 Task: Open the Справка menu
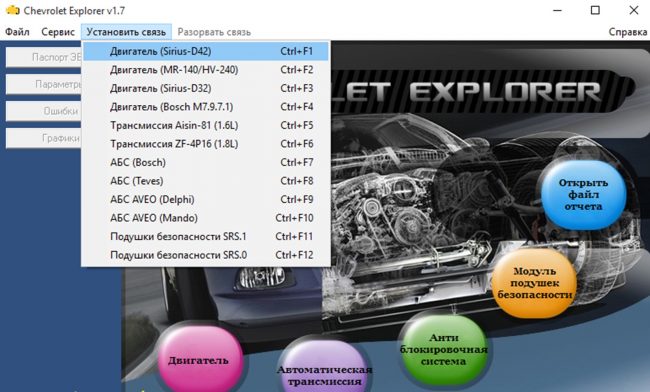(x=628, y=32)
